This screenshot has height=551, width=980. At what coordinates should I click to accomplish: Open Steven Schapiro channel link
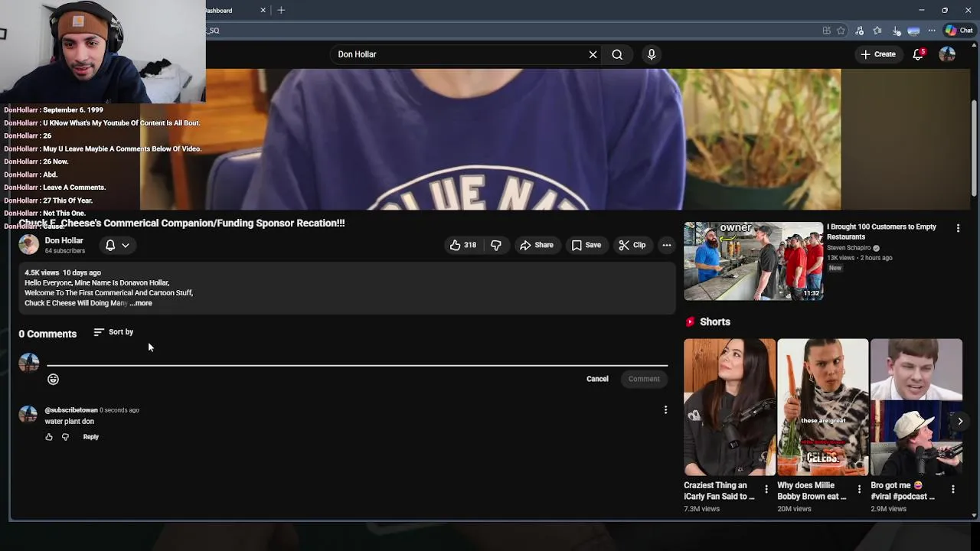(x=848, y=248)
